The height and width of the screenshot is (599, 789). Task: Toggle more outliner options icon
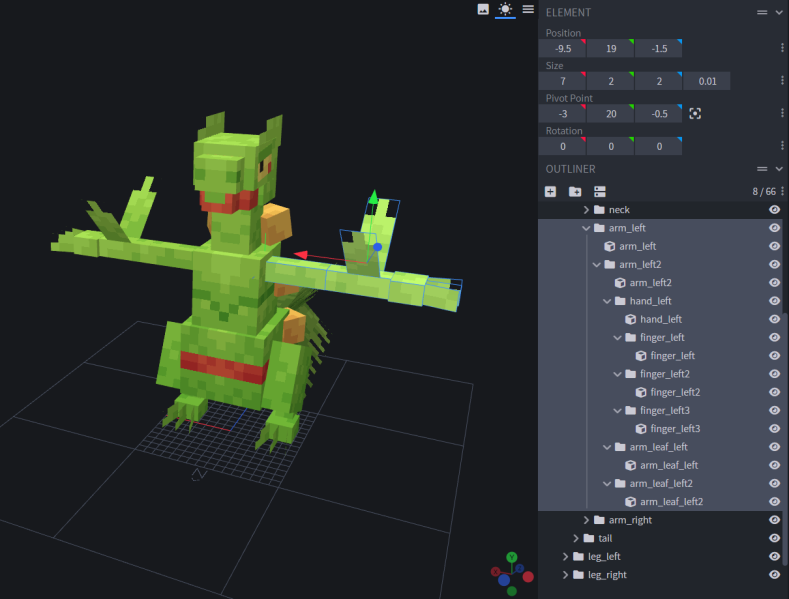(599, 191)
